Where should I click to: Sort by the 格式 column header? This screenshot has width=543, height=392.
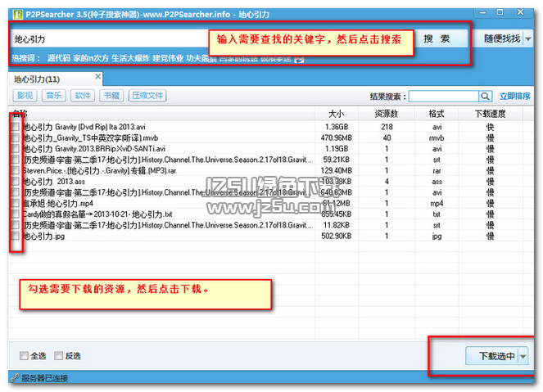click(437, 114)
